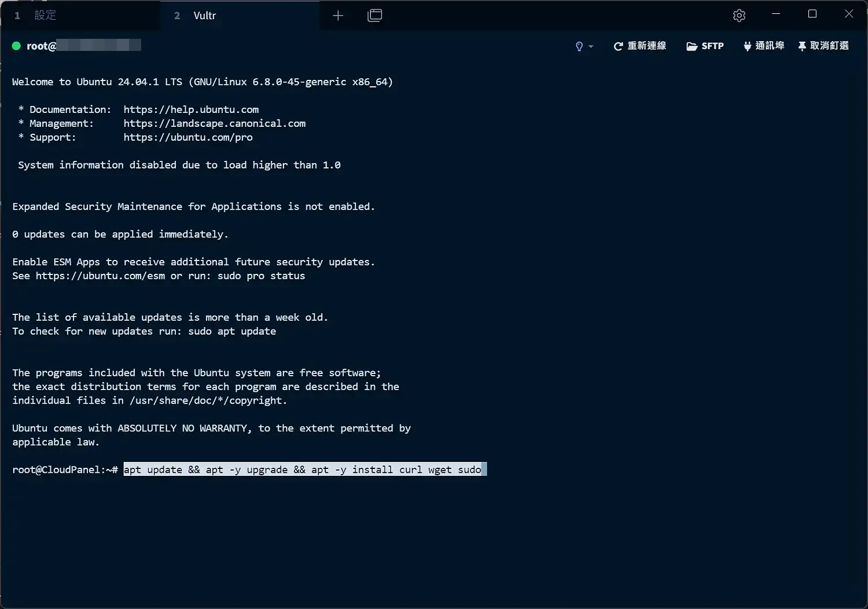Click the green connection status dot
868x609 pixels.
point(16,46)
